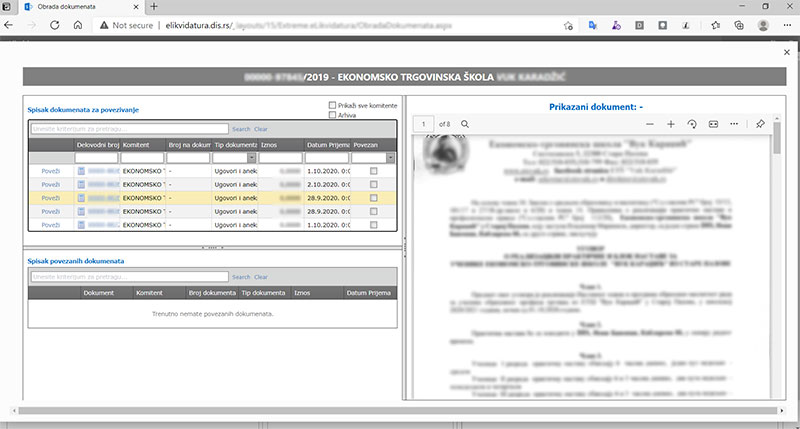The height and width of the screenshot is (429, 800).
Task: Click 'Poveži' link in the first row
Action: click(x=51, y=172)
